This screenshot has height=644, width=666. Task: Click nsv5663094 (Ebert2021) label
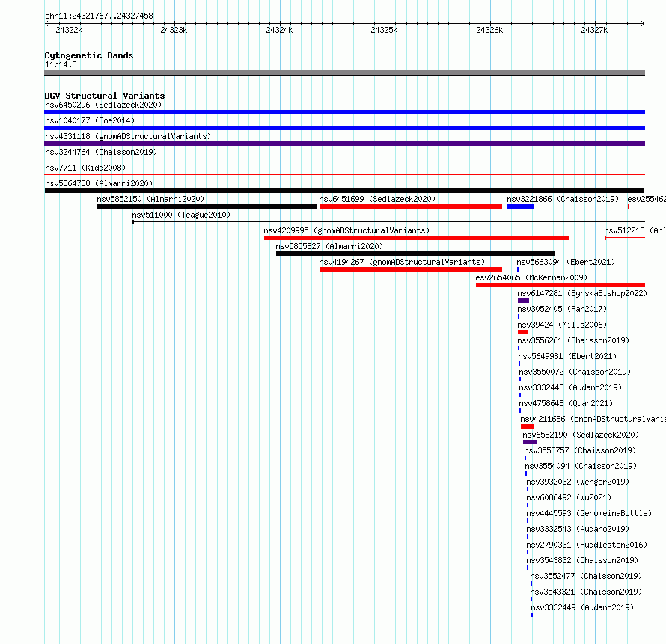pyautogui.click(x=566, y=262)
